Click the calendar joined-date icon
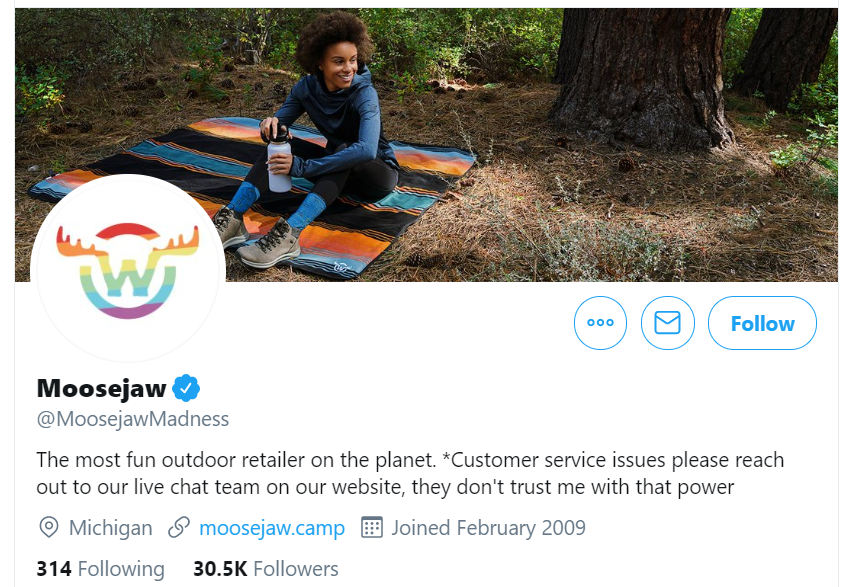 pyautogui.click(x=371, y=527)
